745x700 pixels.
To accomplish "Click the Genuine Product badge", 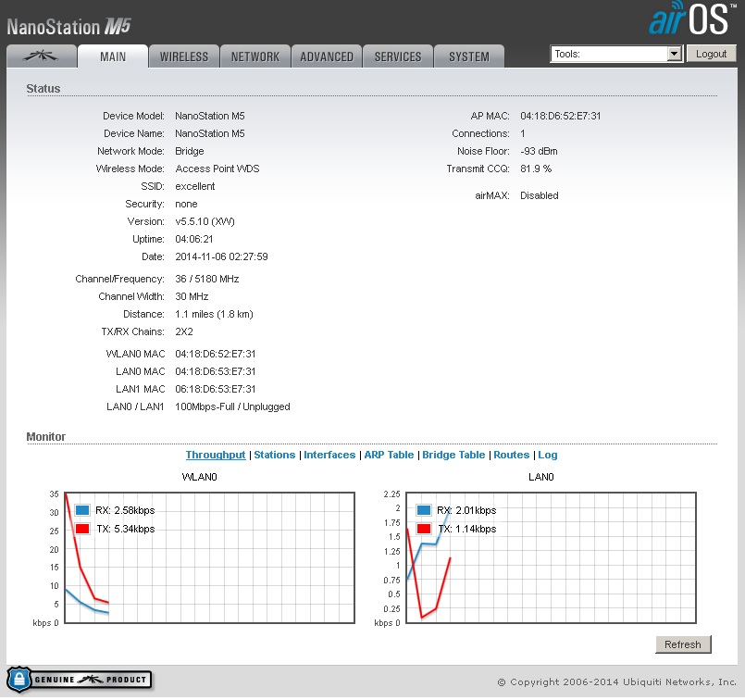I will coord(80,679).
